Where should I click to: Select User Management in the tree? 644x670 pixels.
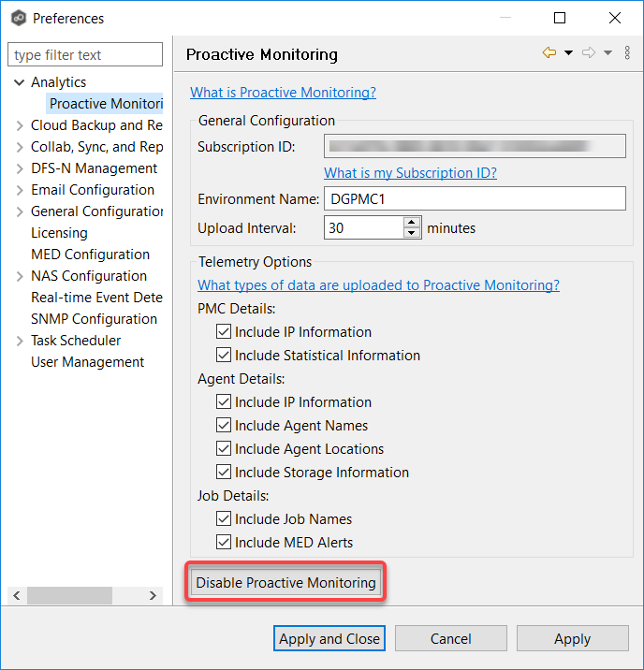click(x=87, y=362)
